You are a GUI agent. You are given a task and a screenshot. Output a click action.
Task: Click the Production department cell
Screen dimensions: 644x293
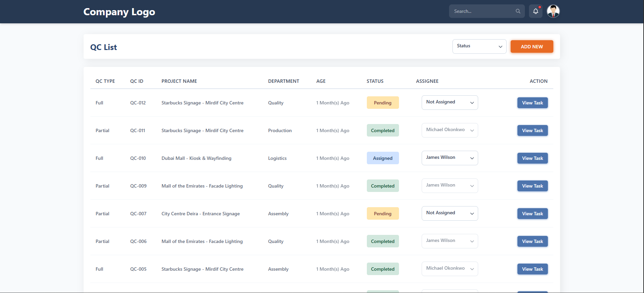pos(280,130)
